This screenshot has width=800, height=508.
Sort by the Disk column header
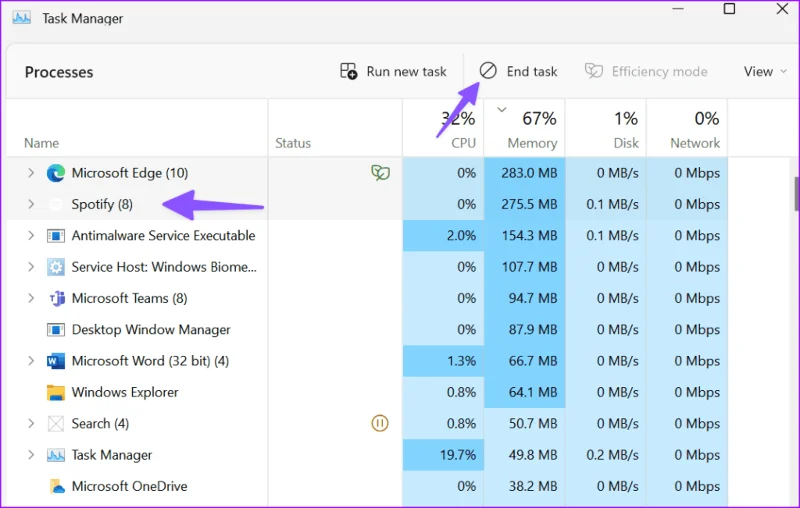(x=626, y=143)
